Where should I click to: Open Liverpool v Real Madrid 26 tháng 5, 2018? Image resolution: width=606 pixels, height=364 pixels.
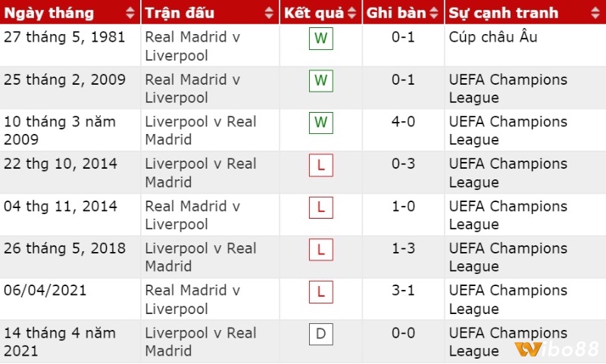(201, 257)
